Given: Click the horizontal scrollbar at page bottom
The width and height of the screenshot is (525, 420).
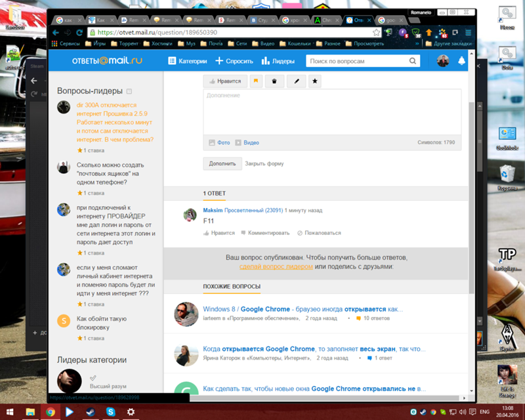Looking at the screenshot, I should coord(325,398).
